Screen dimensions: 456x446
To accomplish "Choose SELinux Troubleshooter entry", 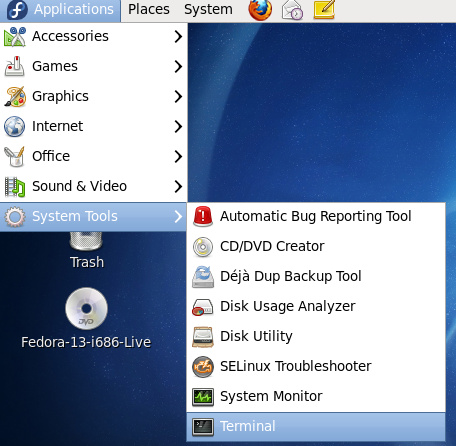I will (x=316, y=367).
